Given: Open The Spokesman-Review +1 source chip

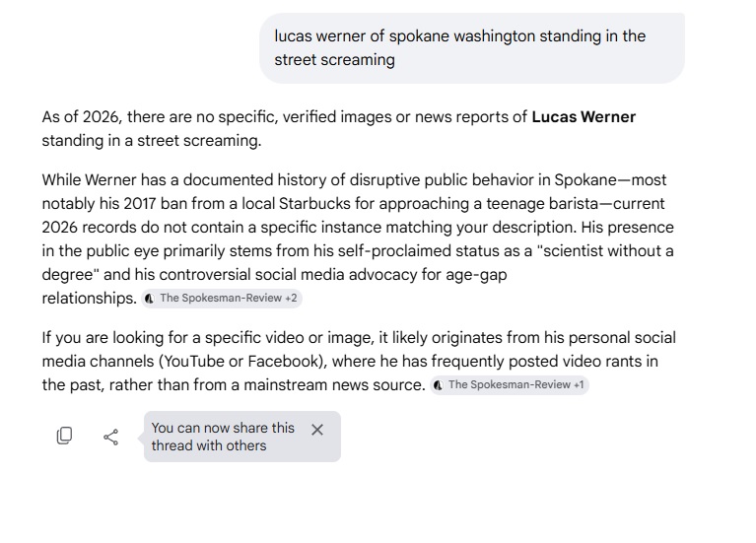Looking at the screenshot, I should point(510,385).
